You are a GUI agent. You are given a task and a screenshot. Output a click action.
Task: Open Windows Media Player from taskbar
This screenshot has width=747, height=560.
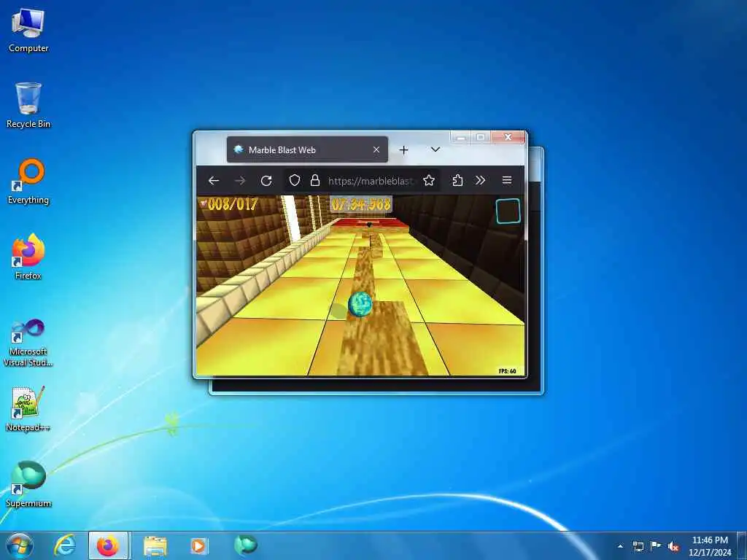pyautogui.click(x=198, y=545)
